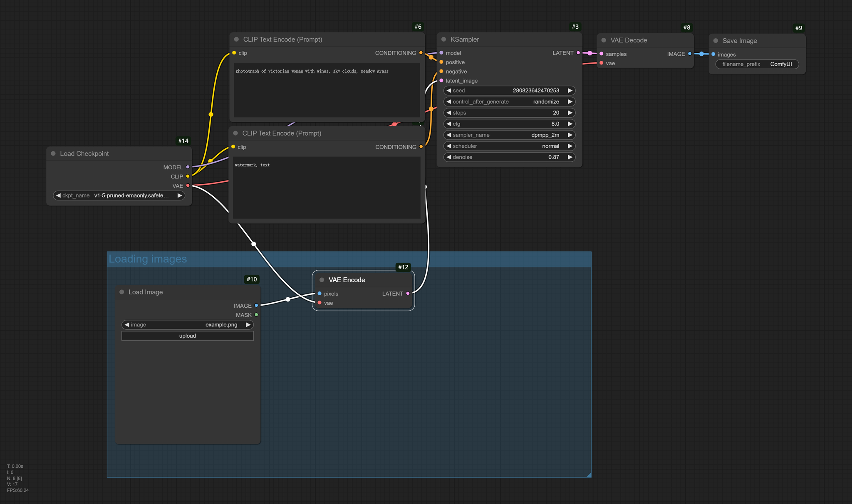This screenshot has width=852, height=504.
Task: Click the pixels input socket on VAE Encode
Action: pyautogui.click(x=319, y=294)
